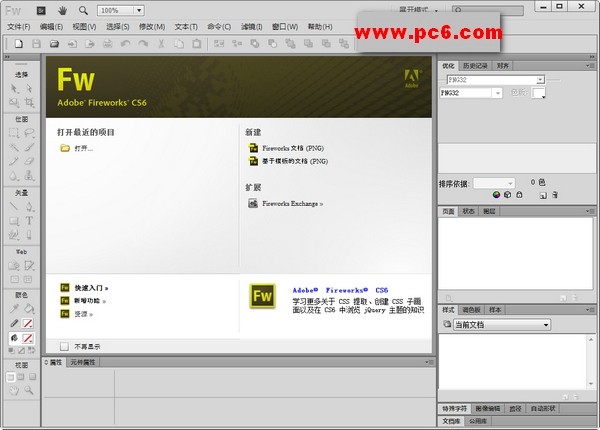Select the Subselection tool
The image size is (600, 430).
[x=29, y=89]
